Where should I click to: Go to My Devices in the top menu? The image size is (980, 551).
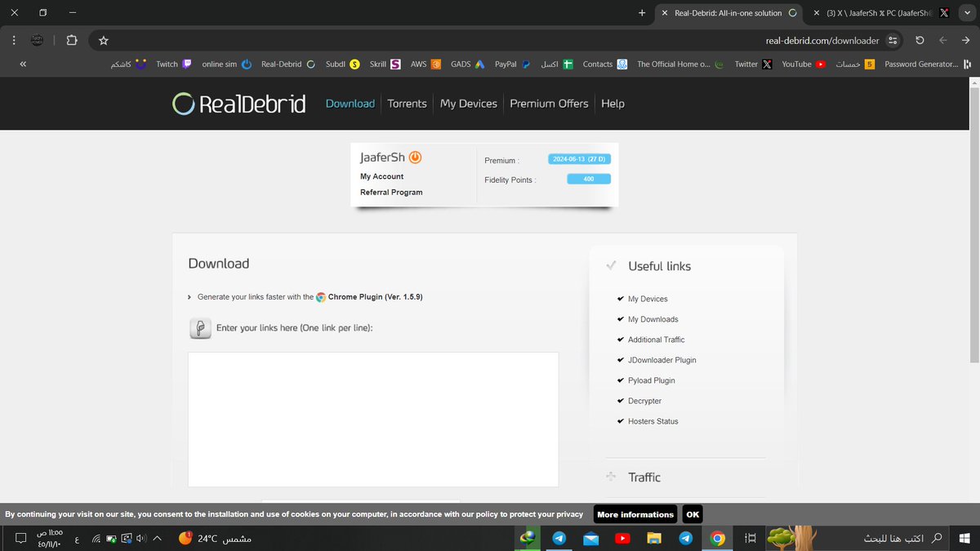469,104
